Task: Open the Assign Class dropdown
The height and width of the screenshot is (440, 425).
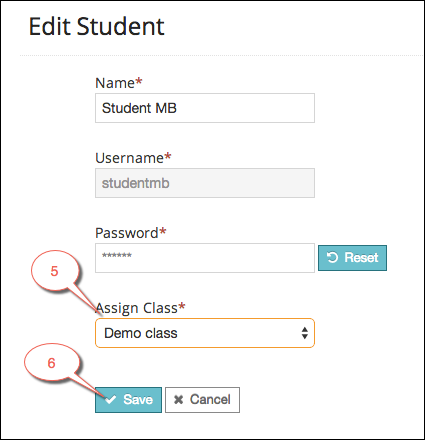Action: coord(205,333)
